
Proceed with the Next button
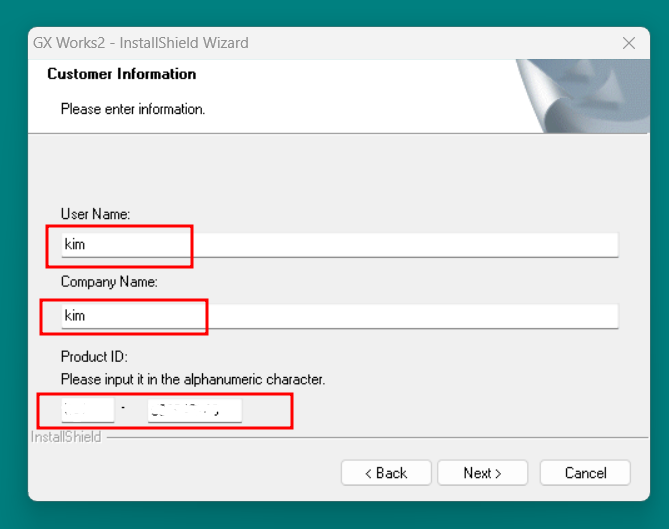pyautogui.click(x=483, y=473)
